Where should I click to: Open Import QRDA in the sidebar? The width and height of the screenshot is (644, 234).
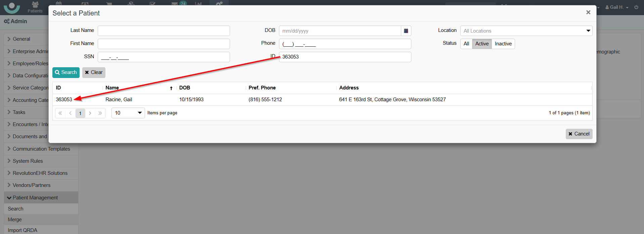[x=22, y=230]
